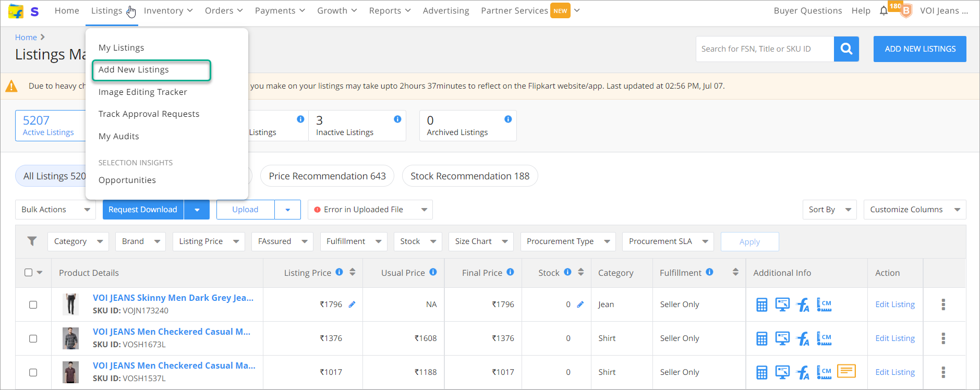
Task: Click Edit Listing for VOJN173240
Action: [x=895, y=304]
